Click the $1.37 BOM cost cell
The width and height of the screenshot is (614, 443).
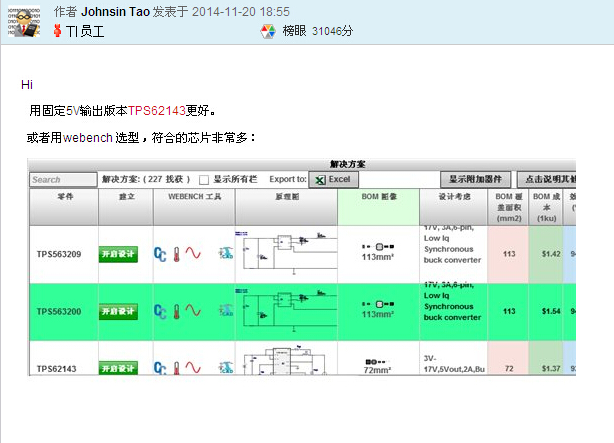pos(546,358)
